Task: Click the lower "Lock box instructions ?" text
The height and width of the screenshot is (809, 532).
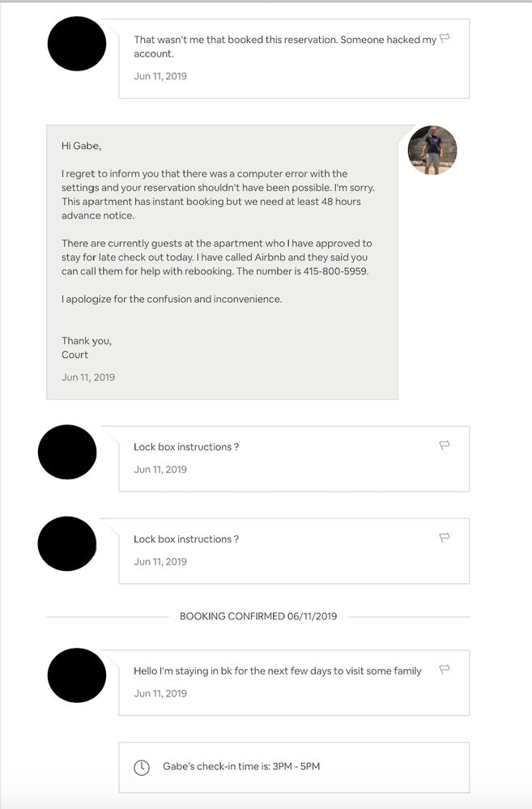Action: point(186,539)
